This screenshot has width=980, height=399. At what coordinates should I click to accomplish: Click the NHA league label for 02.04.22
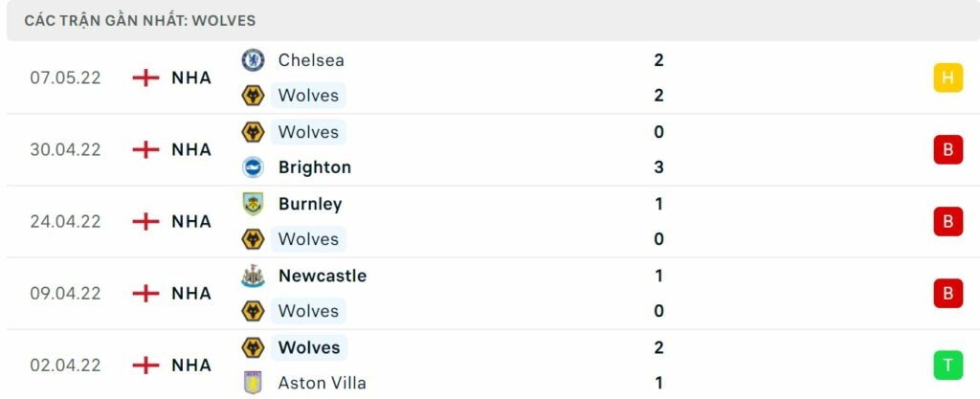click(x=191, y=365)
